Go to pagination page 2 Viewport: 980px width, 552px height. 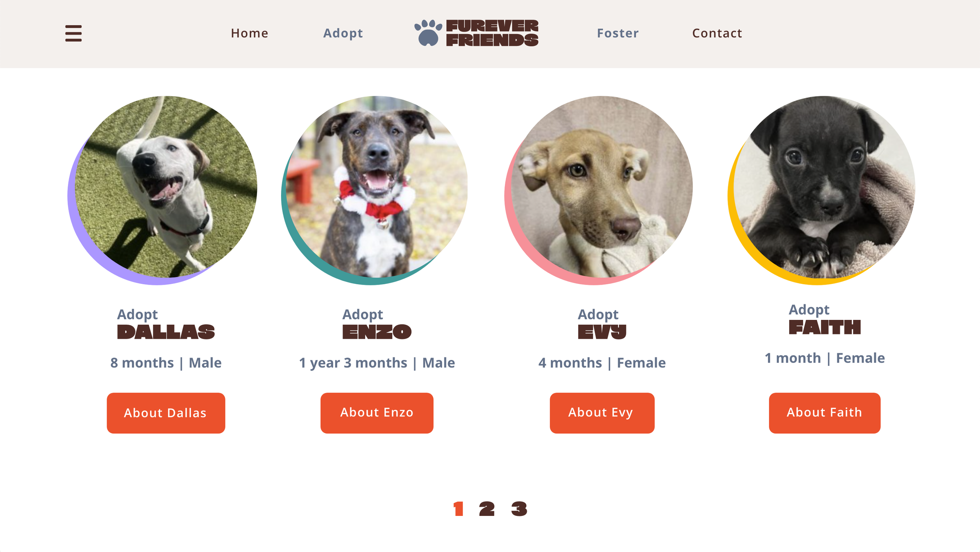(486, 509)
